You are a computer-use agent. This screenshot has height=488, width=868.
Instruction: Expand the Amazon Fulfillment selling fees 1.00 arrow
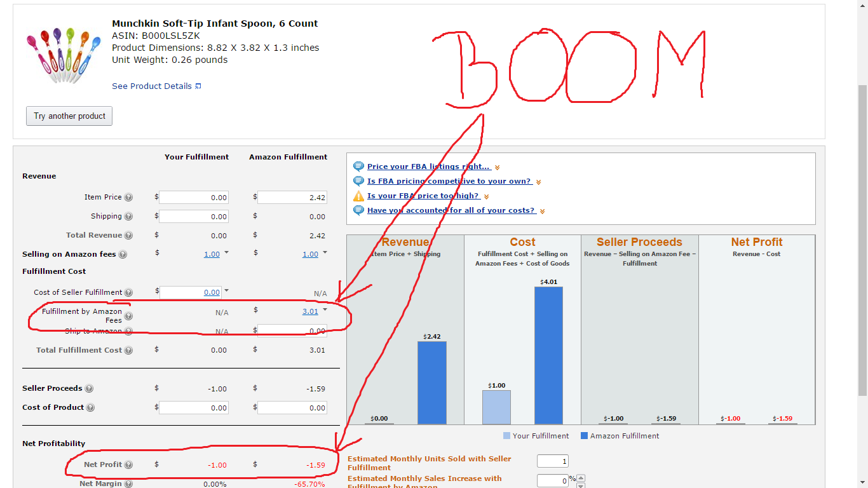(x=325, y=253)
